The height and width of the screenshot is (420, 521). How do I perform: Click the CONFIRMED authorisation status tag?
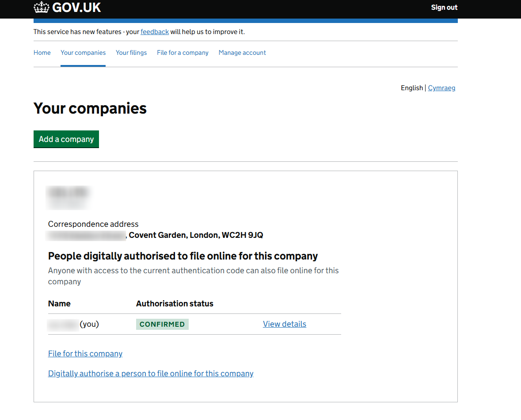[162, 324]
